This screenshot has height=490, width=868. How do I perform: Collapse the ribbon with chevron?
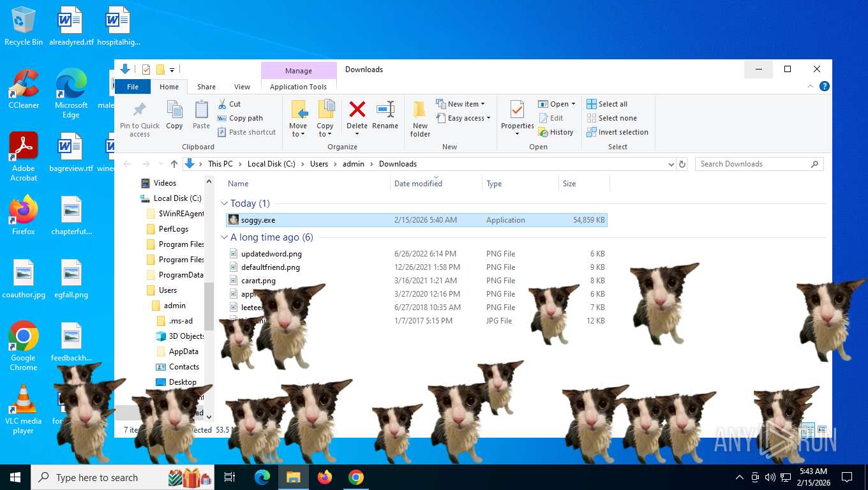(811, 86)
